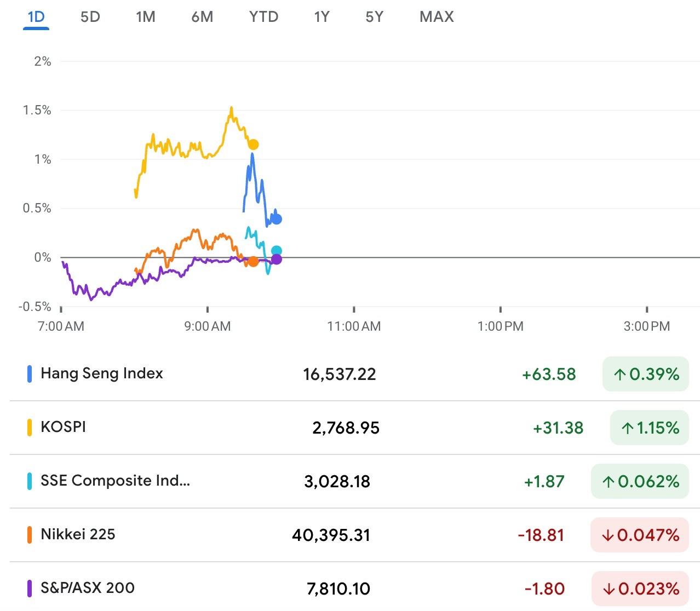
Task: Click the orange Nikkei 225 color marker
Action: tap(30, 535)
